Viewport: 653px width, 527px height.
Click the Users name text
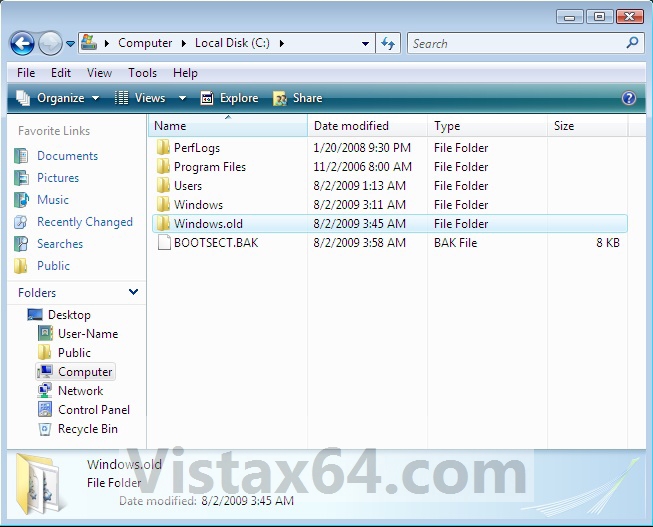pos(188,186)
